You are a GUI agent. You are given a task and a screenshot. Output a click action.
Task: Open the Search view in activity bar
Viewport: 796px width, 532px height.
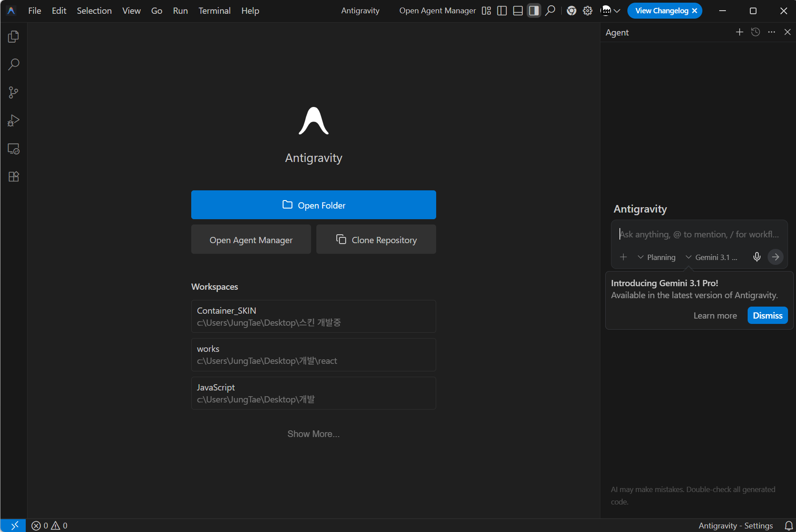(13, 64)
